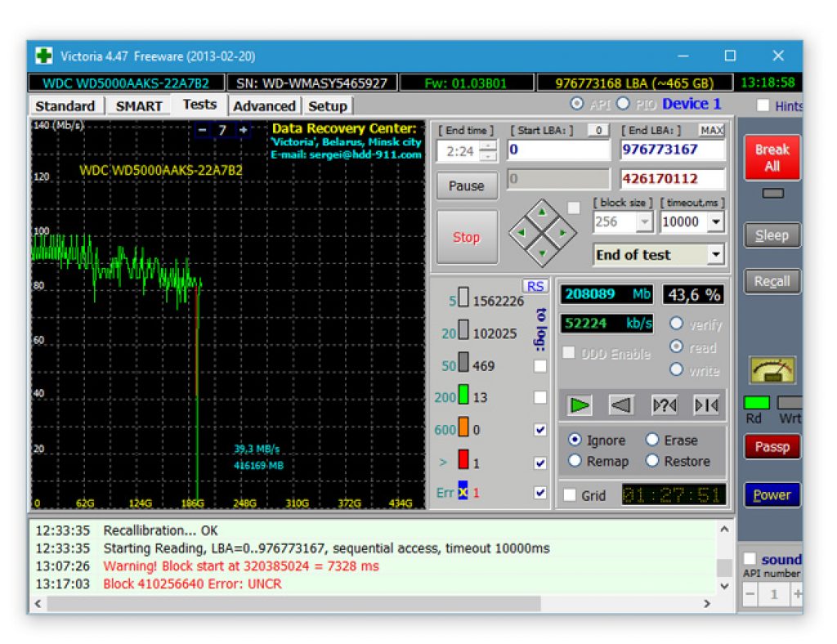Click the gauge meter icon in right panel
This screenshot has height=644, width=837.
772,369
